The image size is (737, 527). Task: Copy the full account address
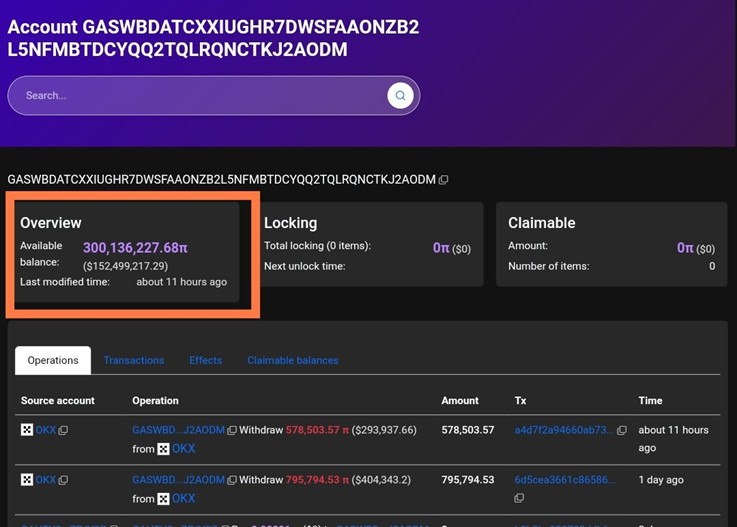(x=443, y=180)
